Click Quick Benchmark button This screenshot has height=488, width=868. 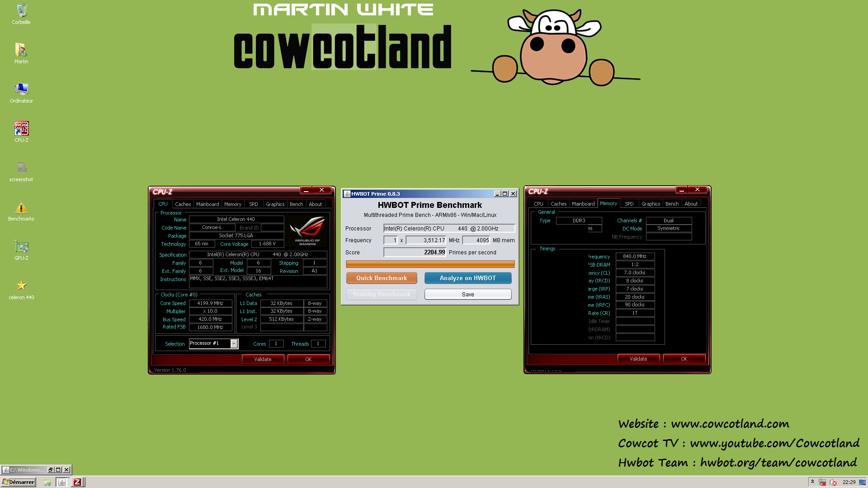(382, 278)
